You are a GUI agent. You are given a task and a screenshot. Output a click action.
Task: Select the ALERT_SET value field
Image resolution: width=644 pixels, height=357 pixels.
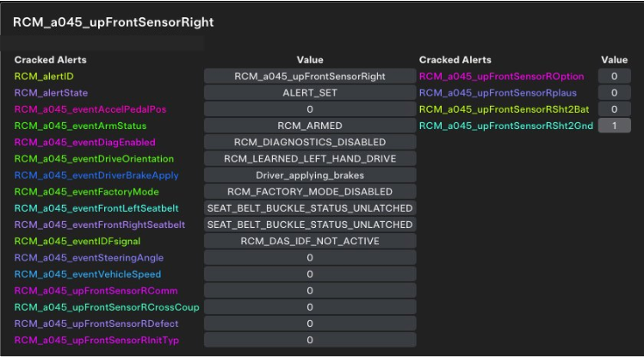point(310,93)
